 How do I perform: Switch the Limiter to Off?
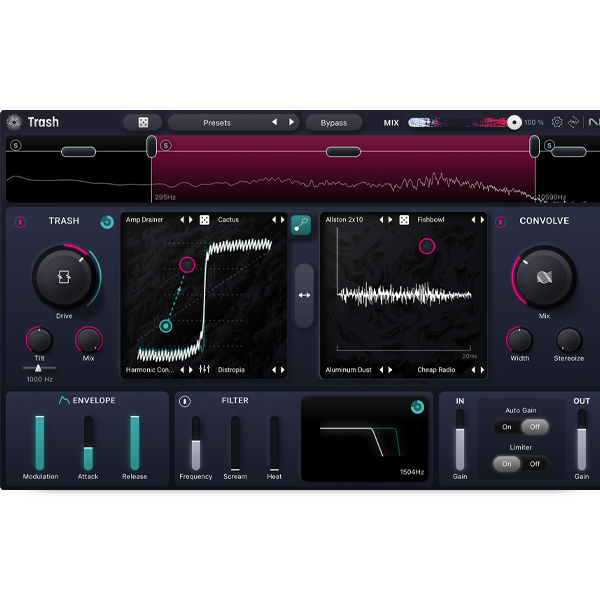click(534, 463)
